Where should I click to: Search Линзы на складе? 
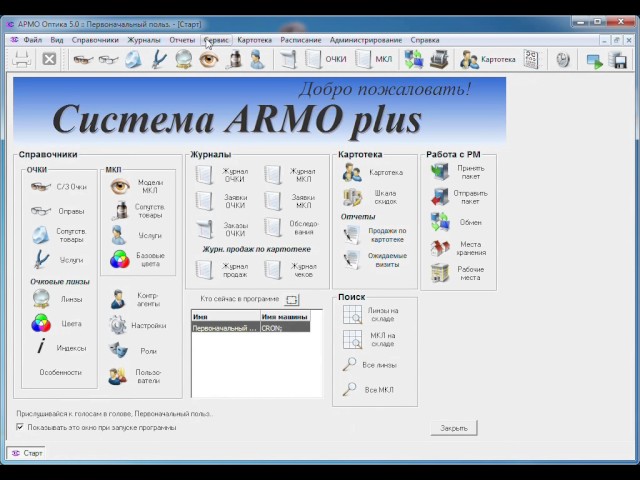pyautogui.click(x=371, y=315)
